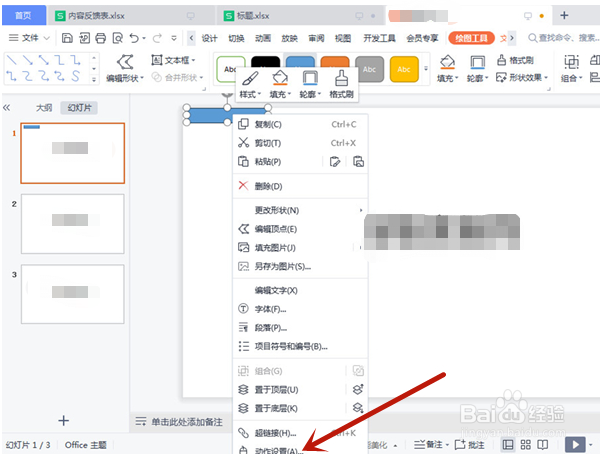600x454 pixels.
Task: Click paste-as-picture icon at row end of 粘贴(P)
Action: tap(358, 162)
